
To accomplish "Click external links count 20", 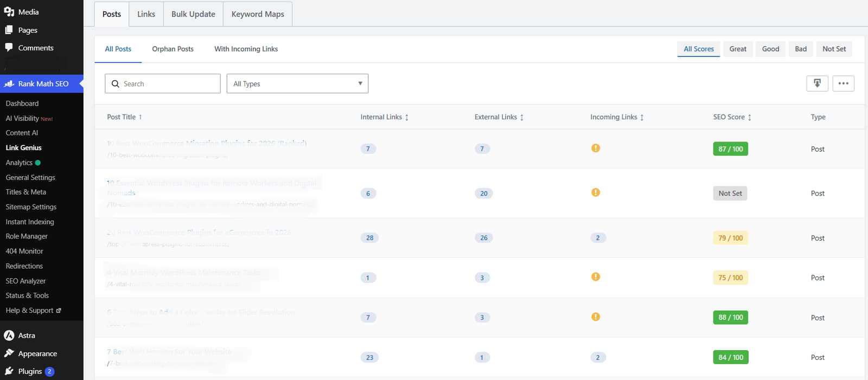I will click(483, 194).
